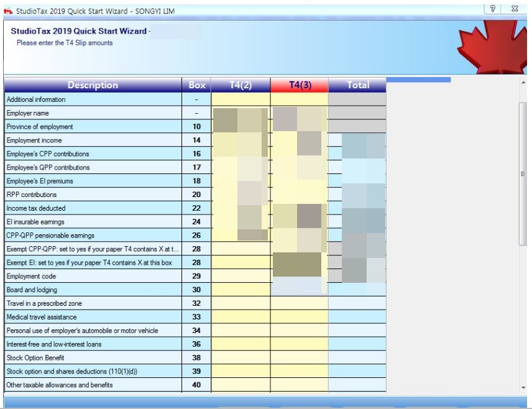Click Total cell for Stock Option Benefit

(357, 357)
